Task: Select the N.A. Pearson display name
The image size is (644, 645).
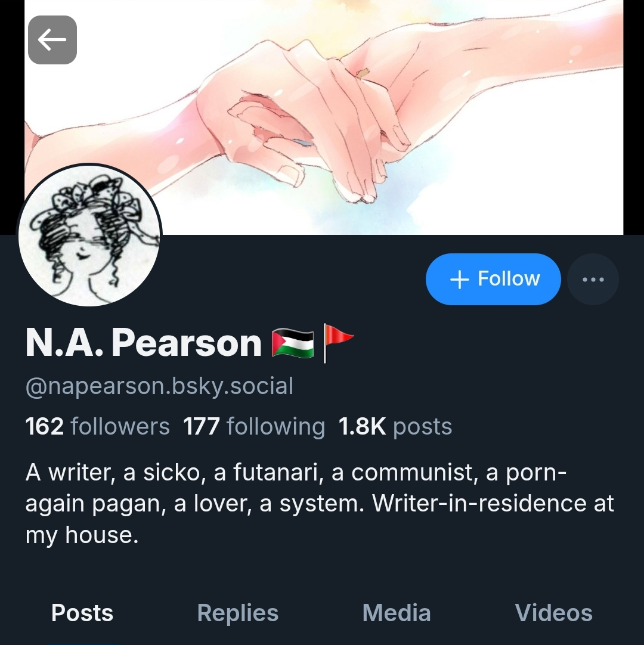Action: point(144,343)
